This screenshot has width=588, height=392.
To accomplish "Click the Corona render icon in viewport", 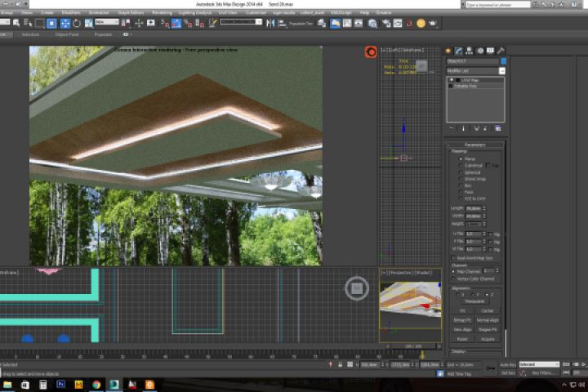I will pyautogui.click(x=370, y=51).
